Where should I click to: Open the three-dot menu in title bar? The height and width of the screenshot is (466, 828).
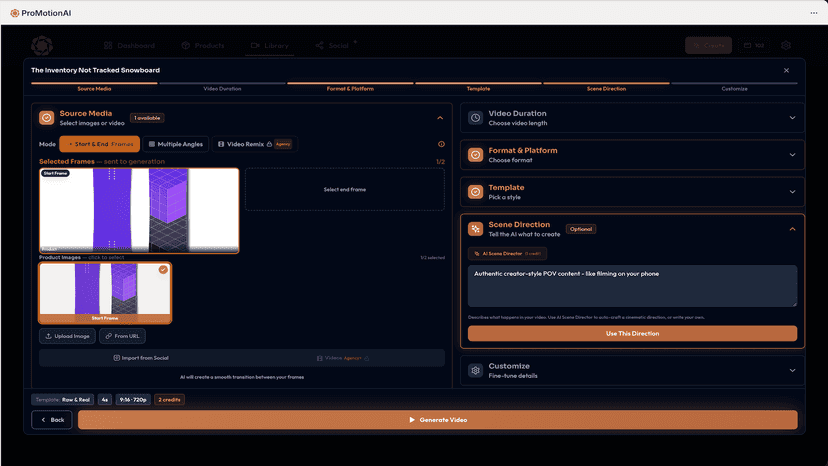[x=814, y=13]
